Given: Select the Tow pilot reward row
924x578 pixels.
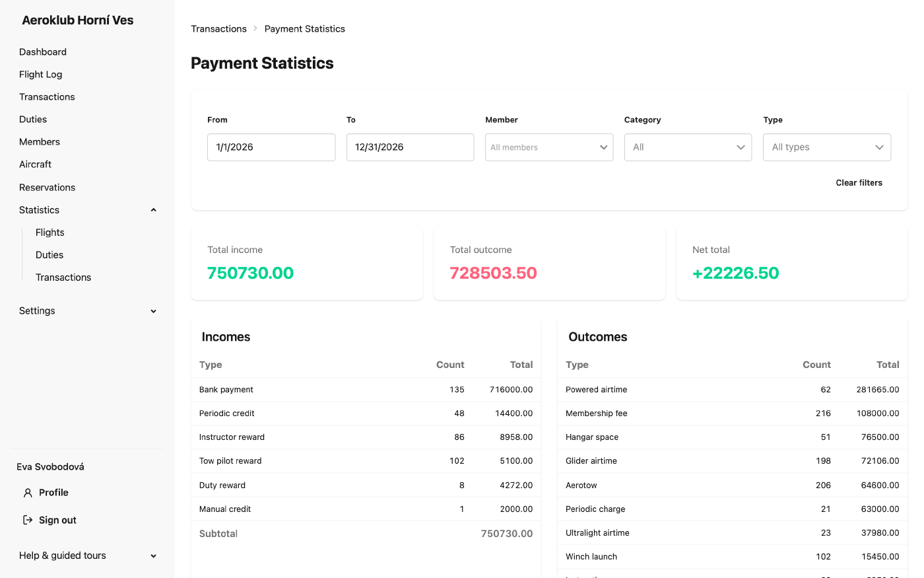Looking at the screenshot, I should pos(366,461).
